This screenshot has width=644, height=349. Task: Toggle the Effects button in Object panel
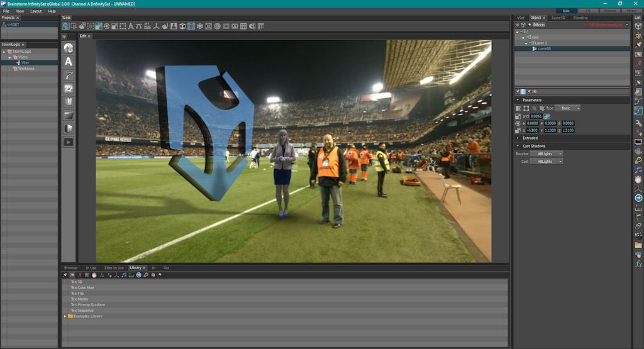pyautogui.click(x=538, y=25)
